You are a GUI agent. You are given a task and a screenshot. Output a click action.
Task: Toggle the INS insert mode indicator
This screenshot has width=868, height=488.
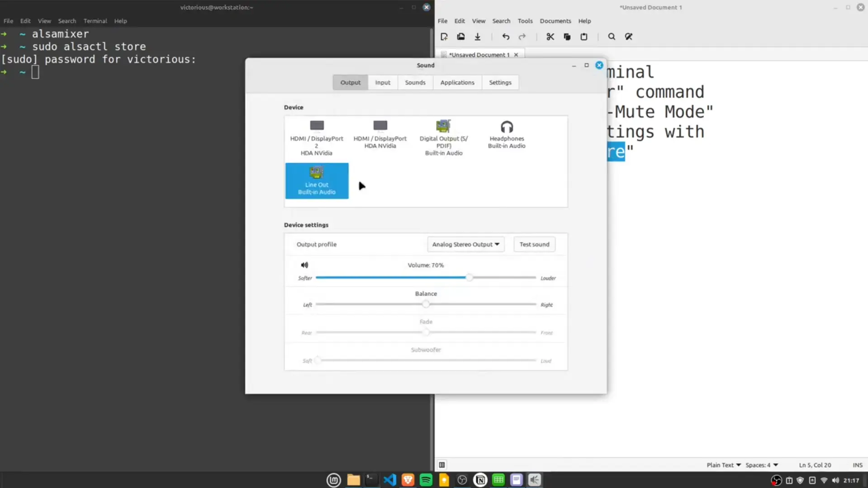click(857, 465)
